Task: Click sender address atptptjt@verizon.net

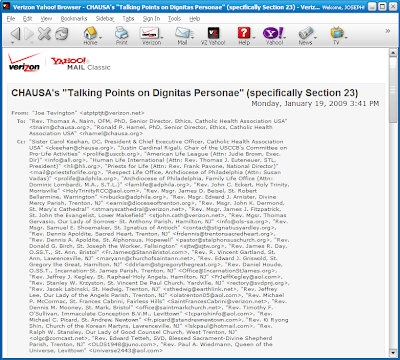Action: point(112,113)
